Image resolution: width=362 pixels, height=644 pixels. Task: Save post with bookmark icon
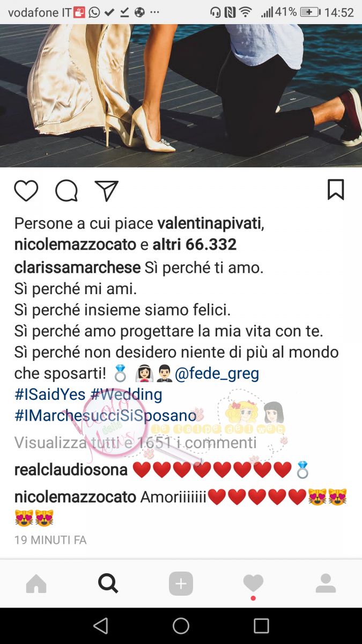pyautogui.click(x=336, y=190)
